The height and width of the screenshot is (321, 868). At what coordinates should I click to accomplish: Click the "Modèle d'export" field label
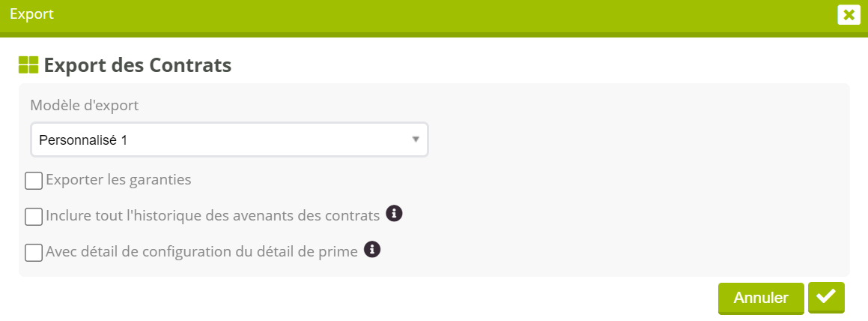click(x=84, y=105)
